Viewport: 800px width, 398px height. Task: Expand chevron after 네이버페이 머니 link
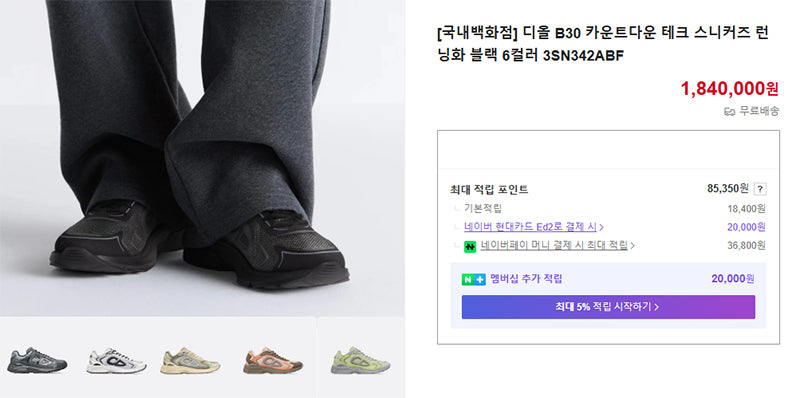pos(633,245)
